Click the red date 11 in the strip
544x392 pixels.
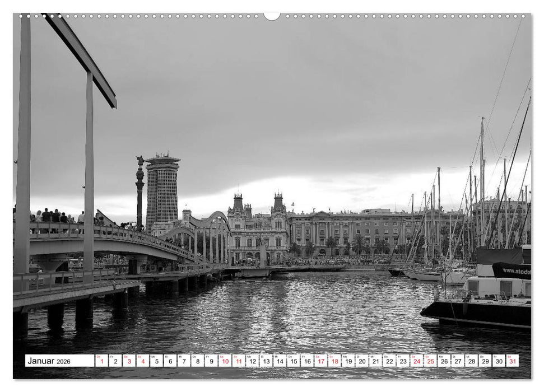(239, 360)
